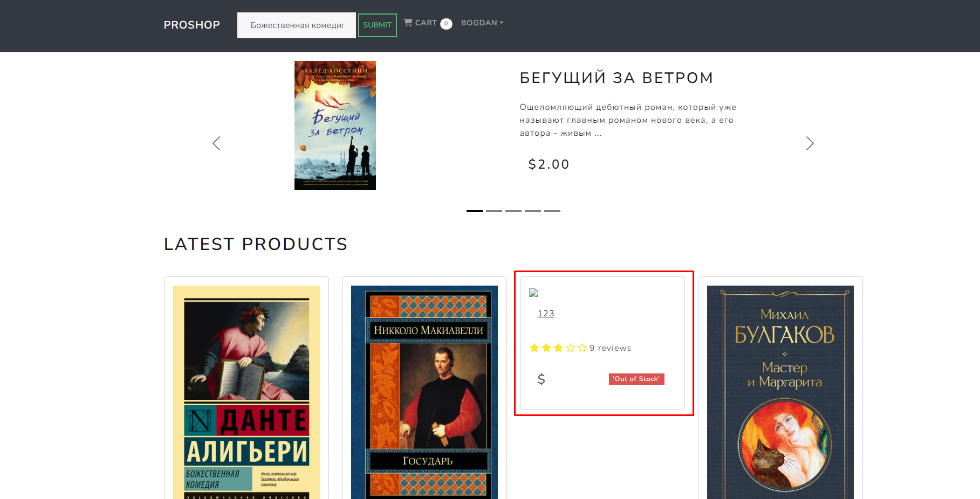Expand the BOGDAN user dropdown

(482, 23)
